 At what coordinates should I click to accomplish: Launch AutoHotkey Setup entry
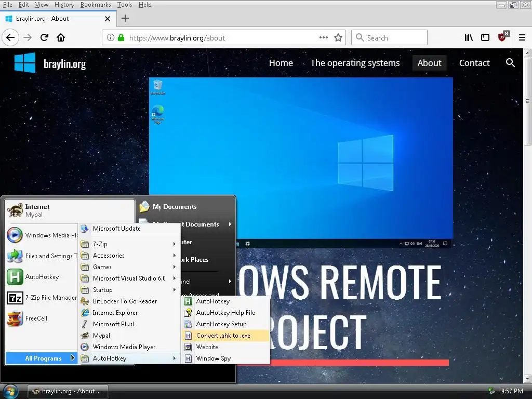pos(225,324)
